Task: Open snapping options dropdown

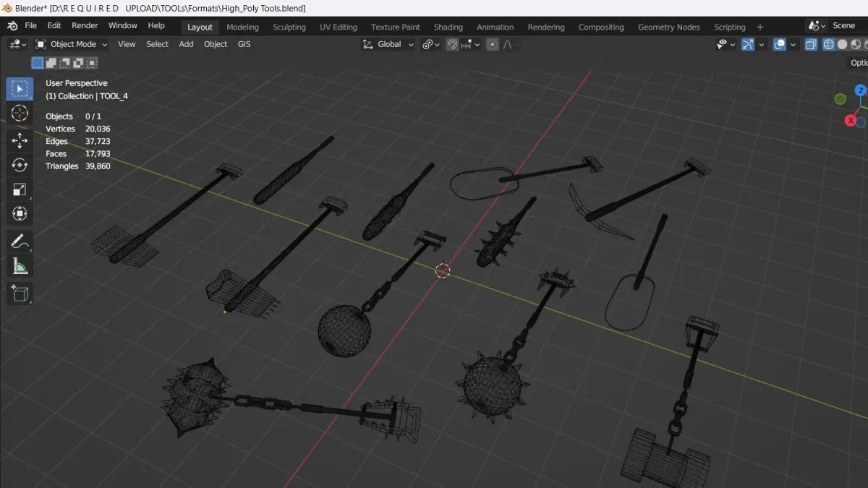Action: (470, 44)
